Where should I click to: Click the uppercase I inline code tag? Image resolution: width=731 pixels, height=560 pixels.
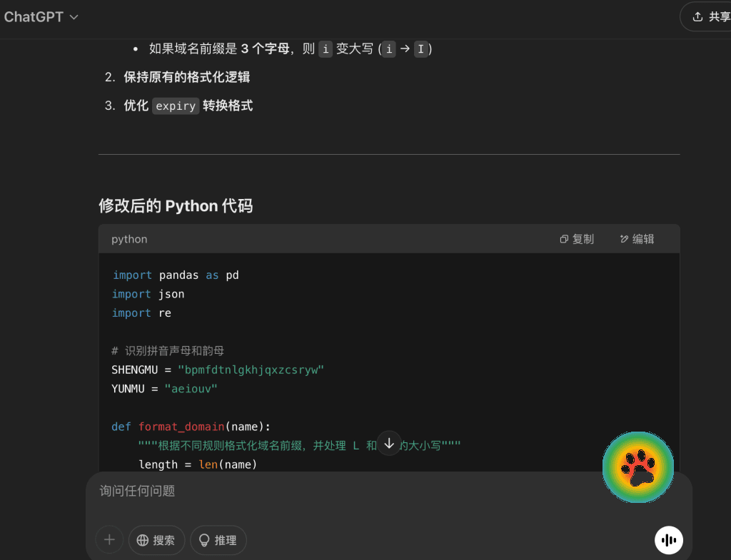pos(421,49)
